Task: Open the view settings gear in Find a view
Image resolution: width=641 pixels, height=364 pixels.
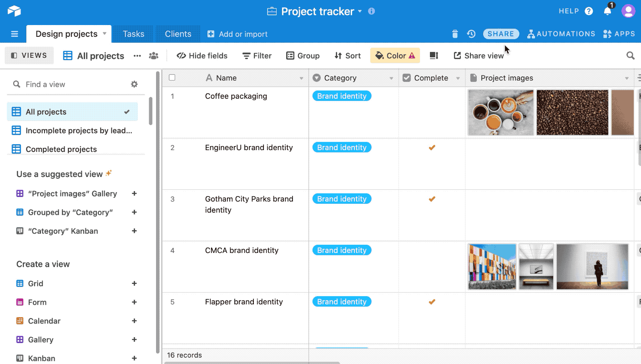Action: tap(134, 84)
